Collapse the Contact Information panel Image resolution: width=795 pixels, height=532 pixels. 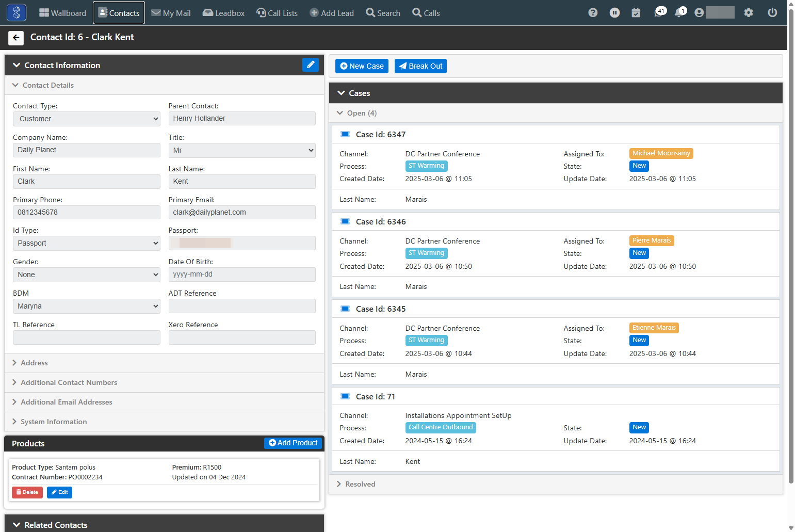pos(17,65)
